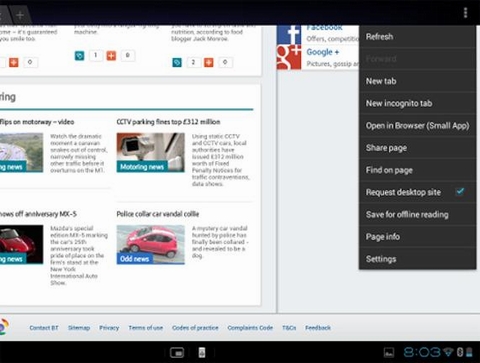
Task: Open Settings from the menu
Action: coord(417,259)
